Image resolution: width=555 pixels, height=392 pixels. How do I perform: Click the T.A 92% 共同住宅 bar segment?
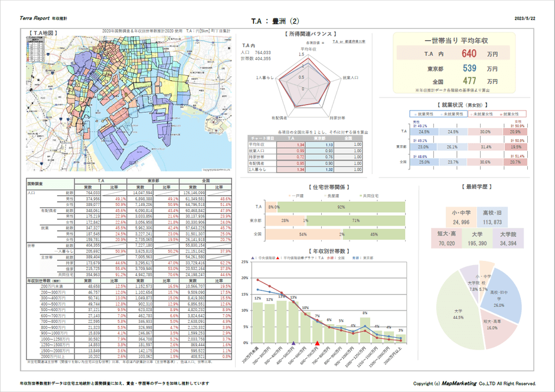tap(341, 207)
